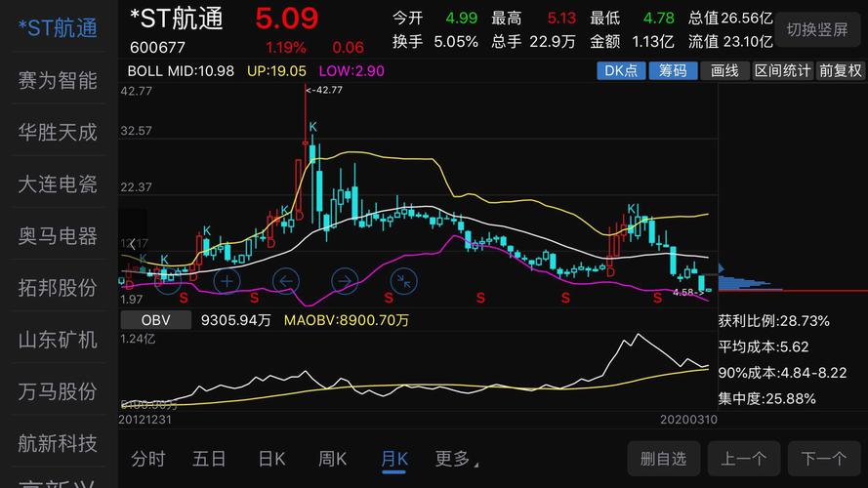Select 赛为智能 in the stock list
868x488 pixels.
58,81
